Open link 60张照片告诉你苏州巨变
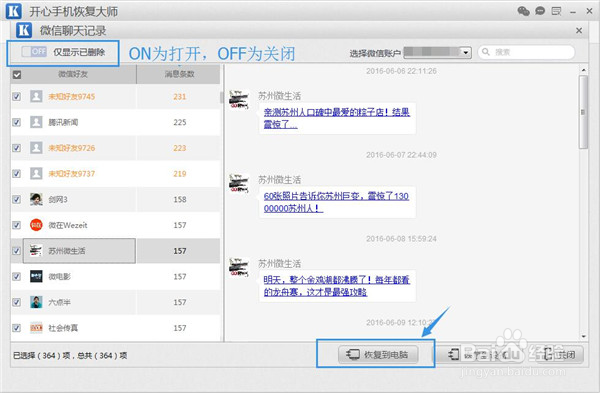 336,202
